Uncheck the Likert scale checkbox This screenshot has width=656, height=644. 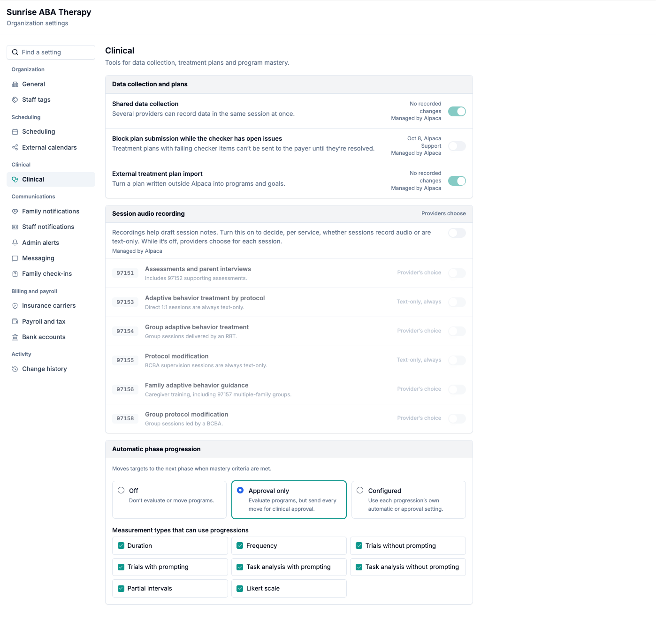click(240, 589)
